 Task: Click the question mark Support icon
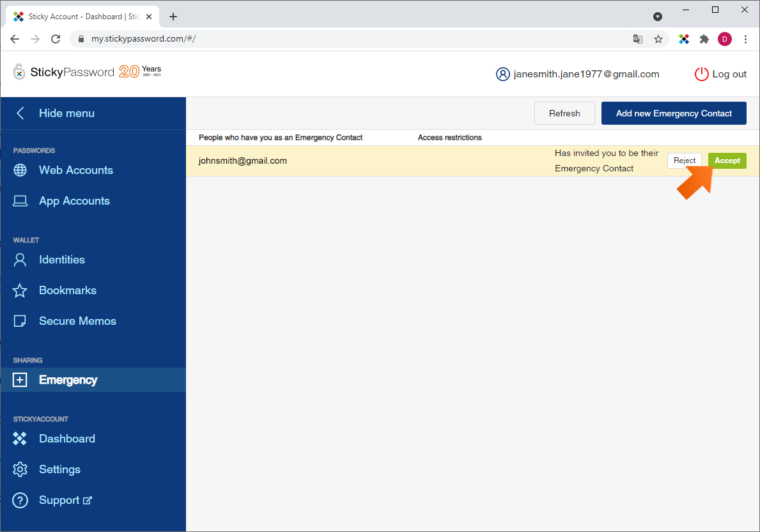point(20,500)
